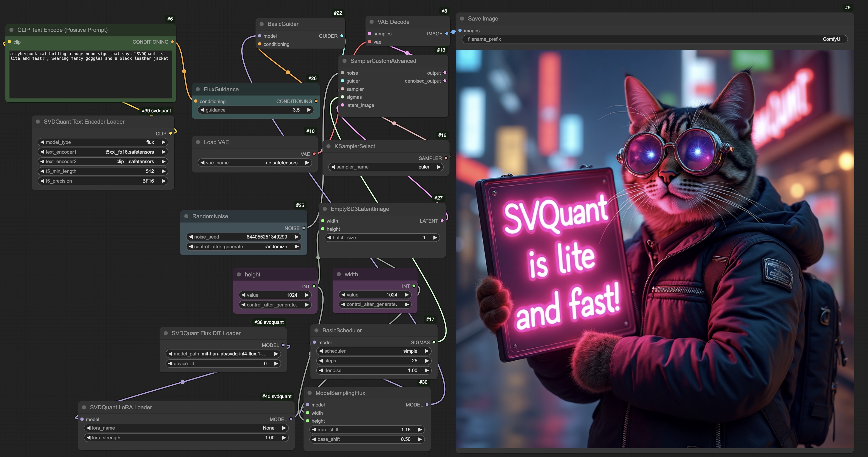Click the SIGMAS output port on BasicScheduler
868x457 pixels.
tap(434, 342)
